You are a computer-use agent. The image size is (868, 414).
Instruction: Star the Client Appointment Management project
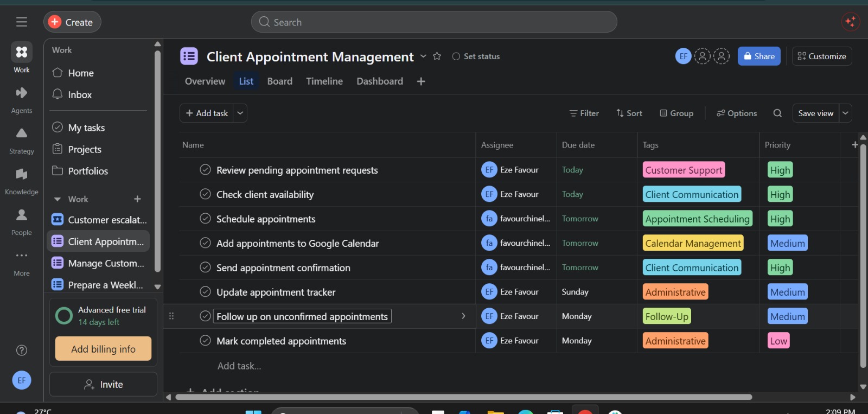pyautogui.click(x=437, y=56)
